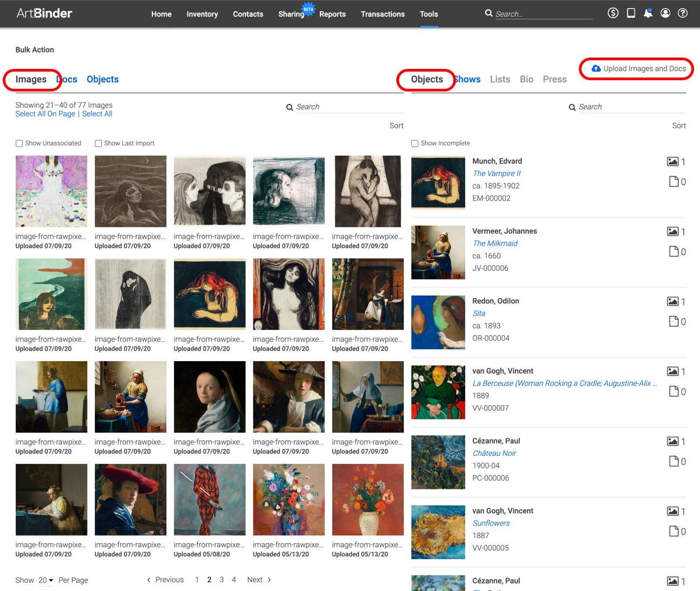700x591 pixels.
Task: Click the image count icon for Sunflowers
Action: 673,511
